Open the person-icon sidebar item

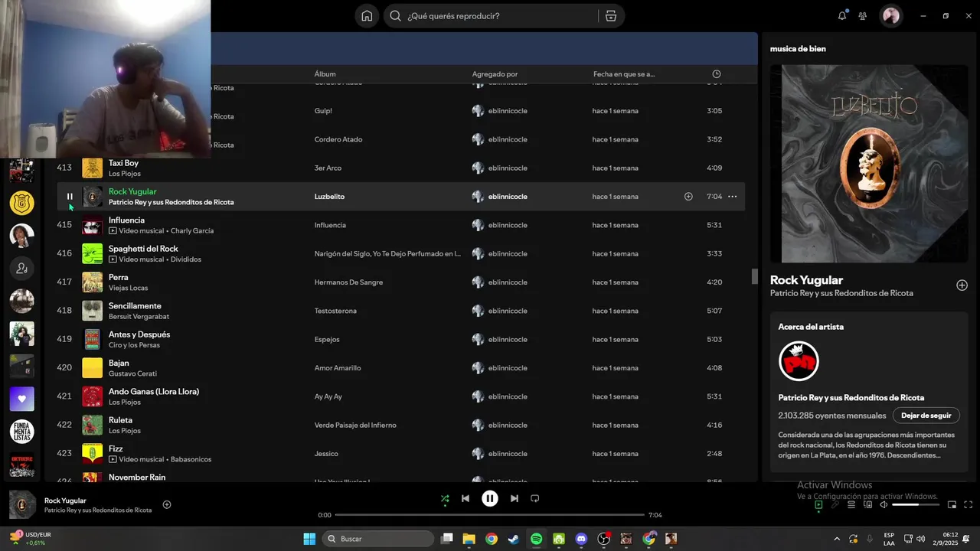pos(21,269)
